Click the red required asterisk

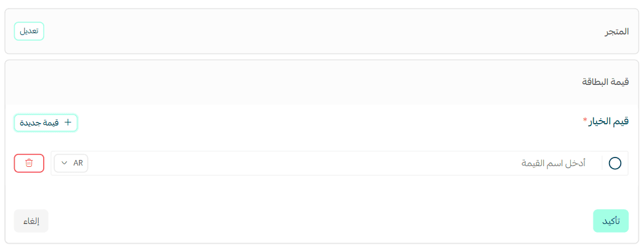585,121
